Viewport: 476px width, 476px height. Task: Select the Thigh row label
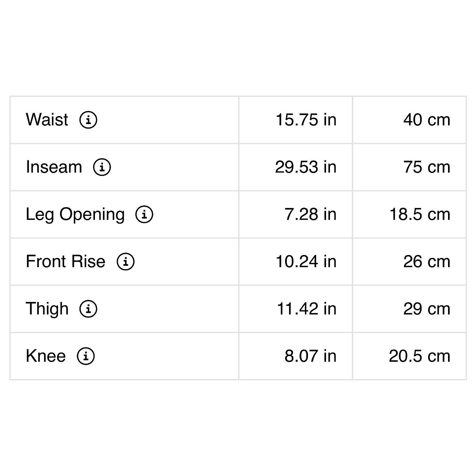point(47,309)
